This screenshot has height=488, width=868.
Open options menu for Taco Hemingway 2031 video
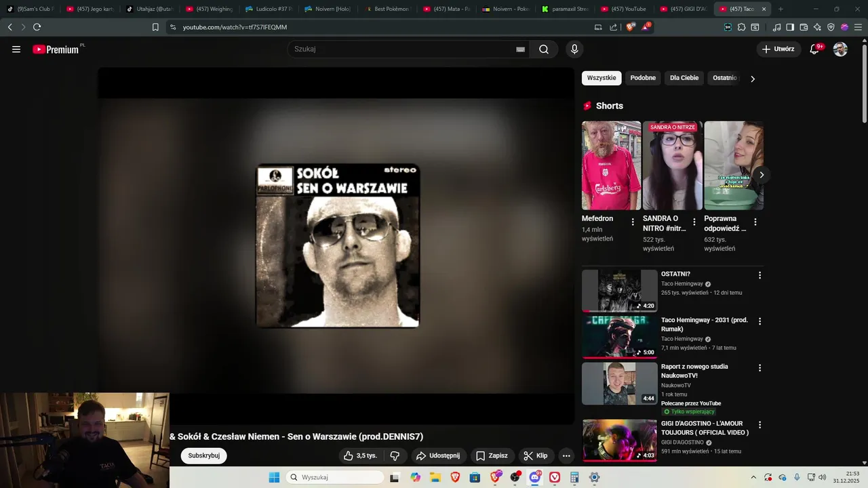[x=759, y=321]
